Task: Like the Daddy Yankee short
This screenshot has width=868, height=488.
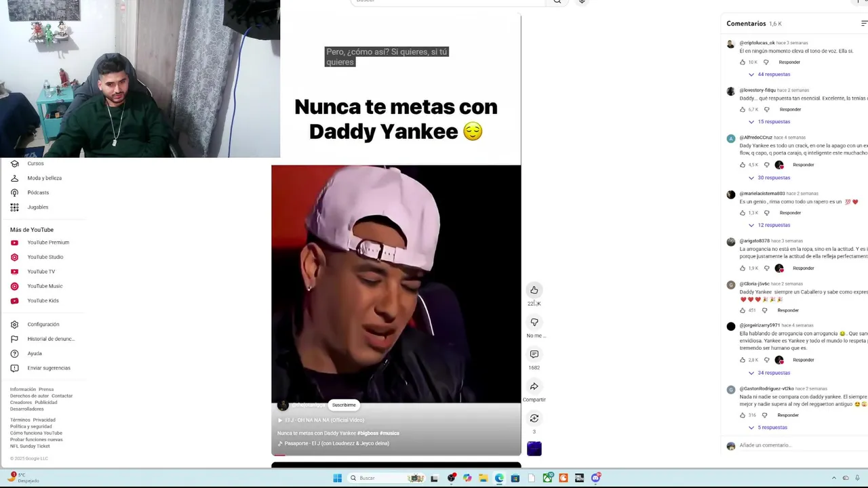Action: pos(534,290)
